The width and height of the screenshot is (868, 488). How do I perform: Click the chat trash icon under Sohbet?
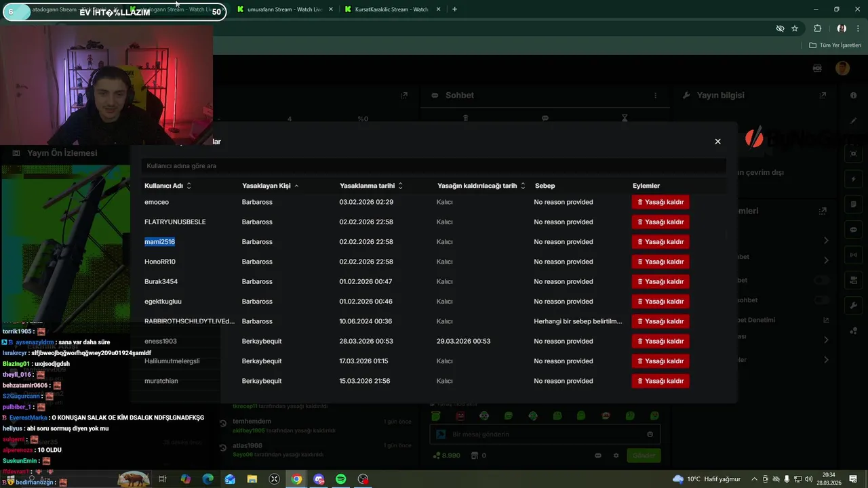[465, 118]
